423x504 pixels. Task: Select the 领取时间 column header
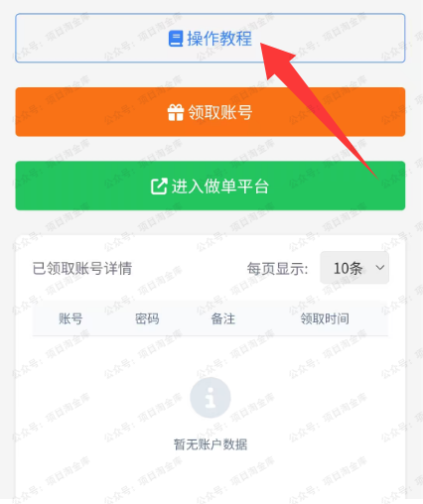(x=325, y=318)
